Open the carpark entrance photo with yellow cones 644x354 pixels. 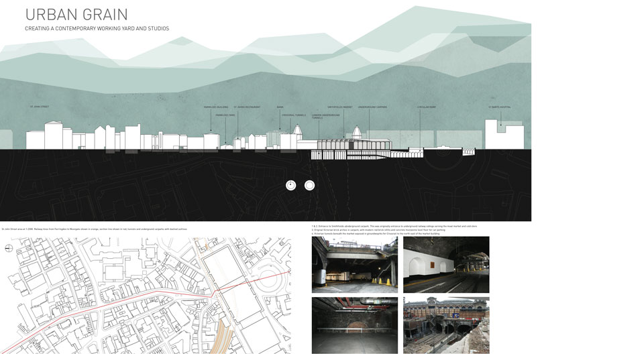(354, 264)
